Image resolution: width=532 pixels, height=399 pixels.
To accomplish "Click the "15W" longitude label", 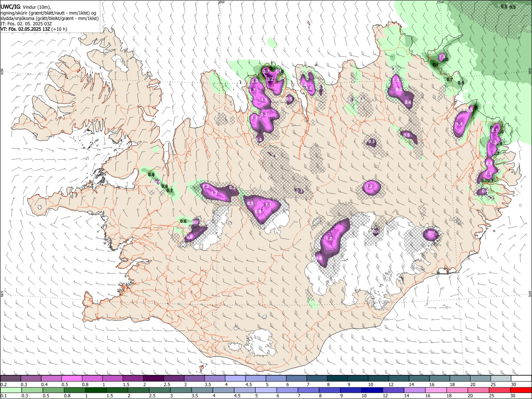I will pos(440,2).
